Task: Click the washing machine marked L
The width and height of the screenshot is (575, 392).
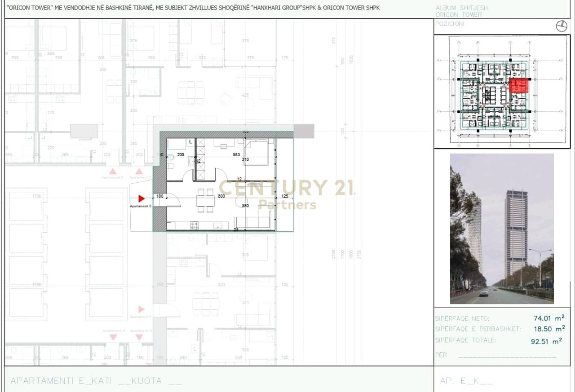Action: tap(190, 142)
